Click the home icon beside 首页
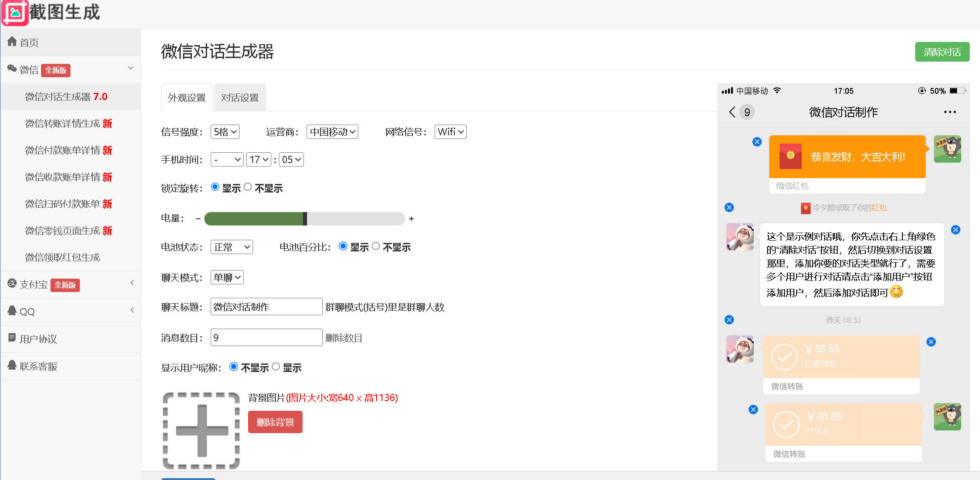Image resolution: width=980 pixels, height=480 pixels. [x=12, y=42]
